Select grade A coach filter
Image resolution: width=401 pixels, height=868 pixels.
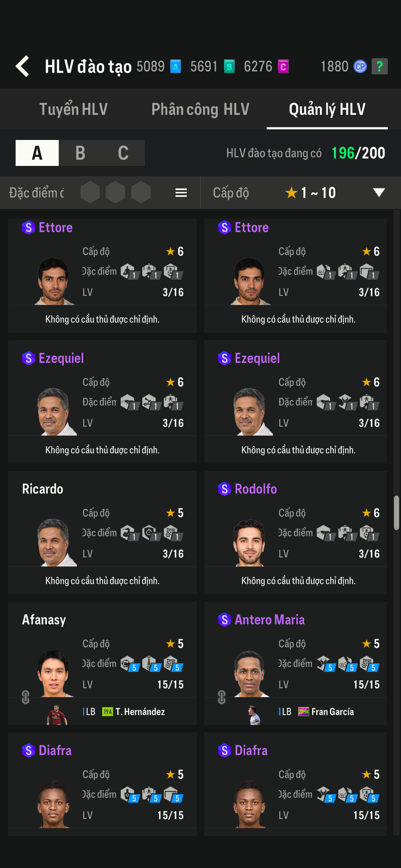click(37, 153)
